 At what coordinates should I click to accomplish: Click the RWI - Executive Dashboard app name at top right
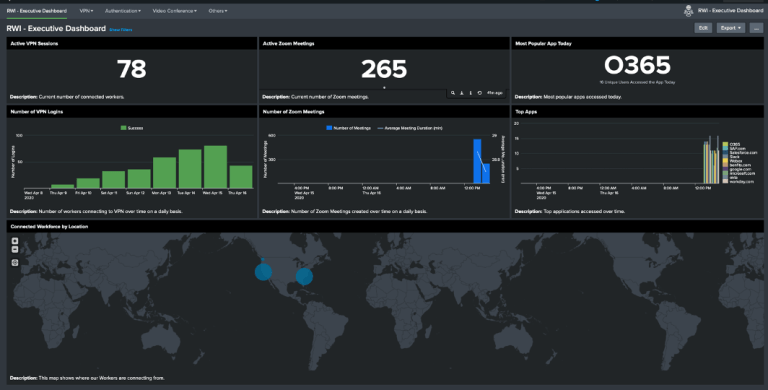point(730,10)
